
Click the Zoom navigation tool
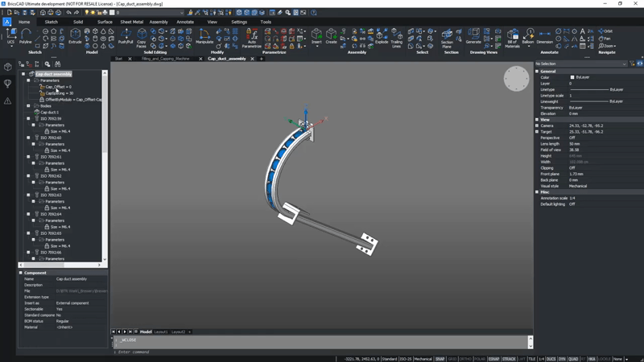(x=607, y=46)
